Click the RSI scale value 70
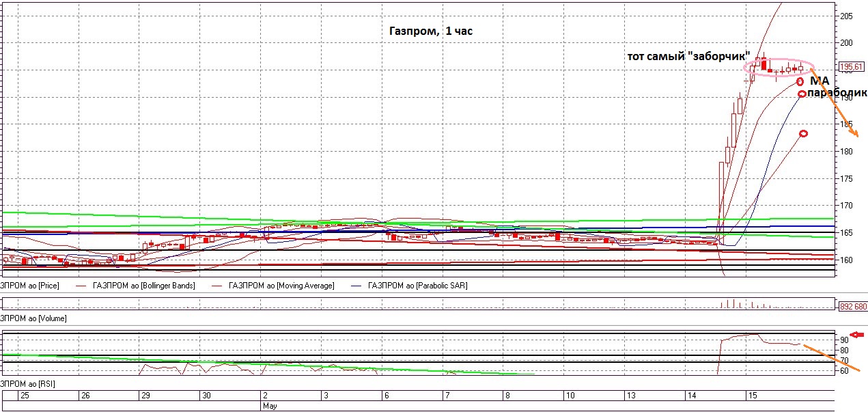This screenshot has width=868, height=412. [845, 361]
